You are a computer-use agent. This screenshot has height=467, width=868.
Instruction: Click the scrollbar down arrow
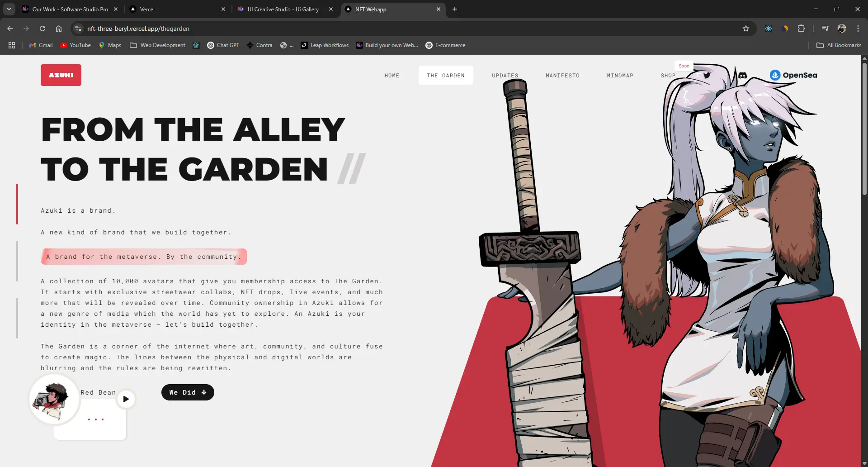pos(864,464)
